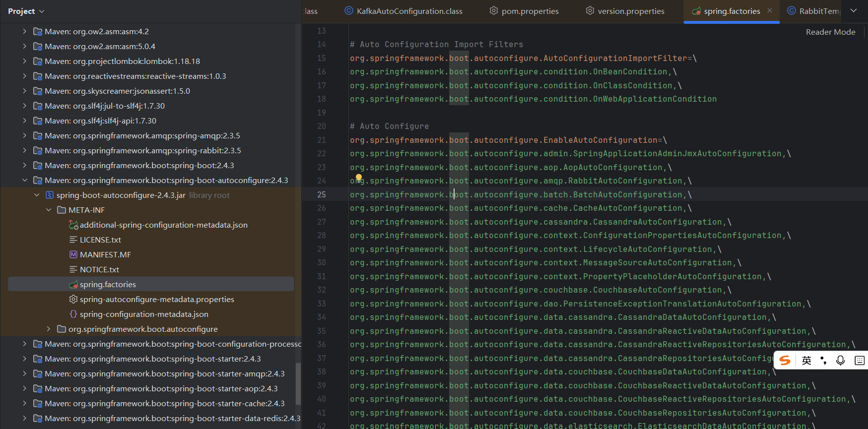Click the Sogou input method logo icon
868x429 pixels.
(785, 361)
